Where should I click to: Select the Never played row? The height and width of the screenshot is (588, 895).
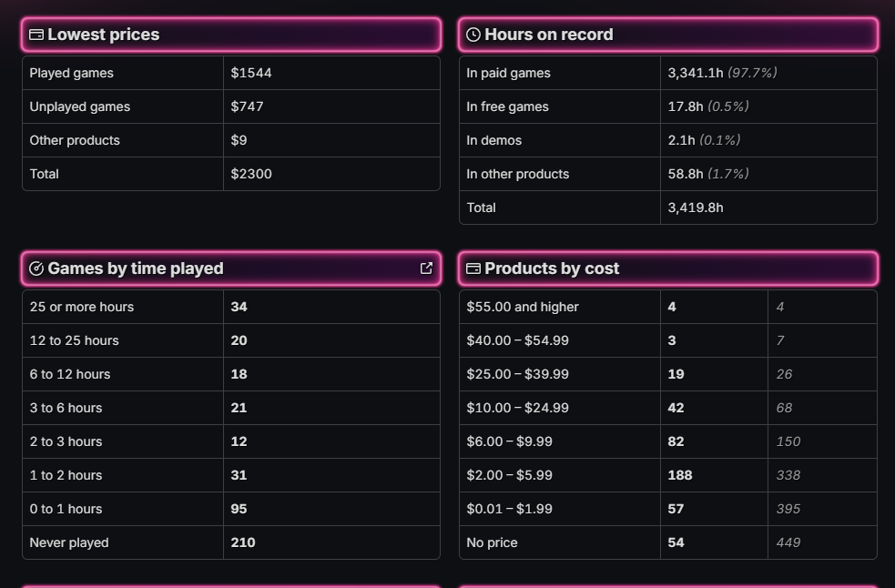[x=231, y=542]
